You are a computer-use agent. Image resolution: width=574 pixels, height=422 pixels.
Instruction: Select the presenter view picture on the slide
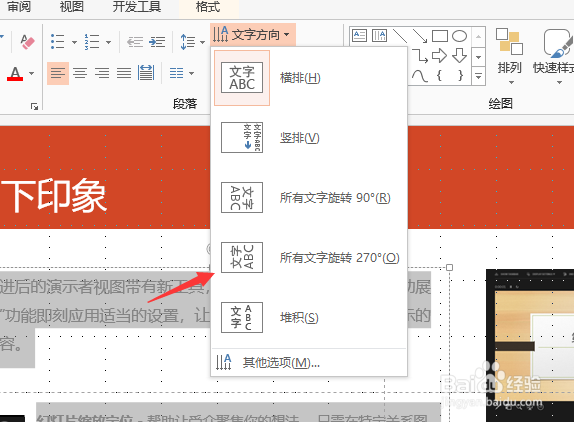[530, 346]
